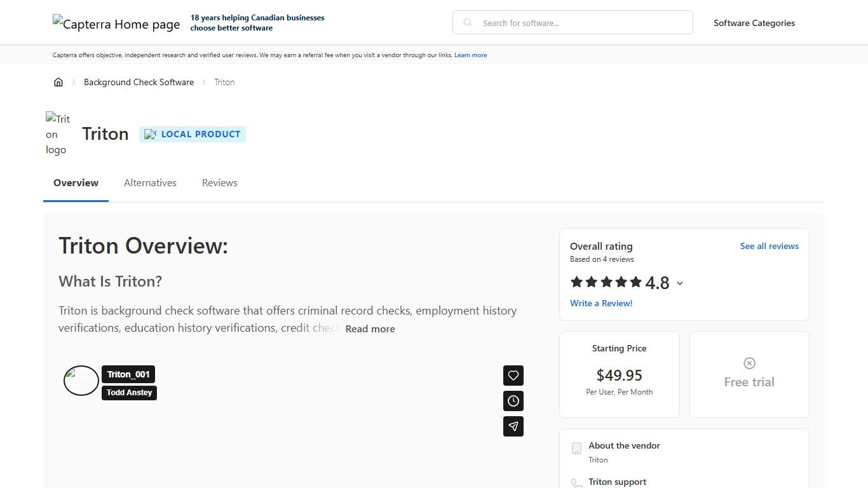Click the vendor building icon

tap(576, 448)
